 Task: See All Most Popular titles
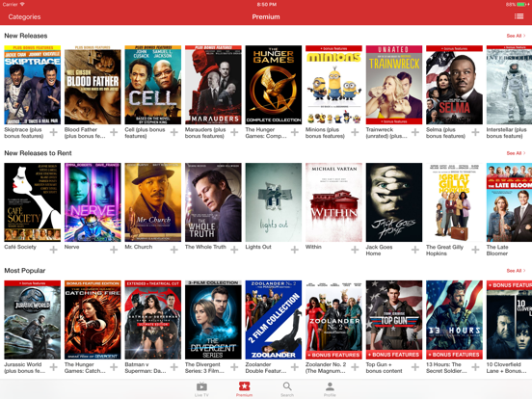pyautogui.click(x=516, y=271)
